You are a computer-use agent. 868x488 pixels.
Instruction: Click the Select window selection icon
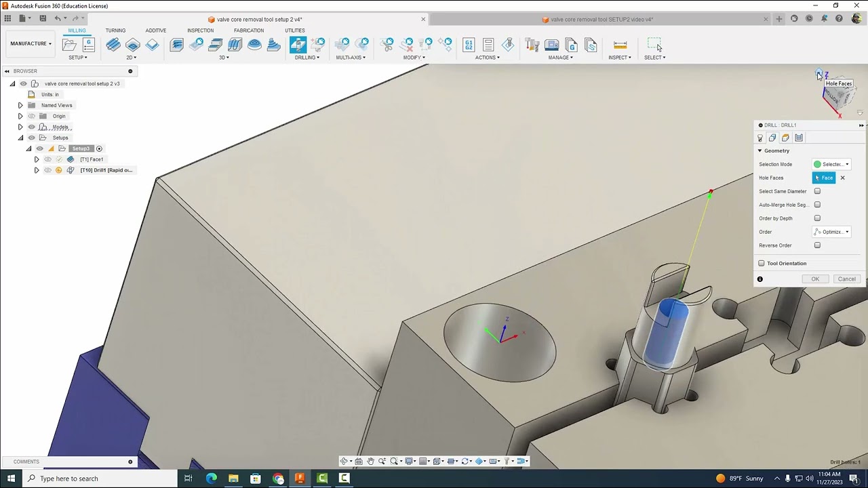pos(654,45)
